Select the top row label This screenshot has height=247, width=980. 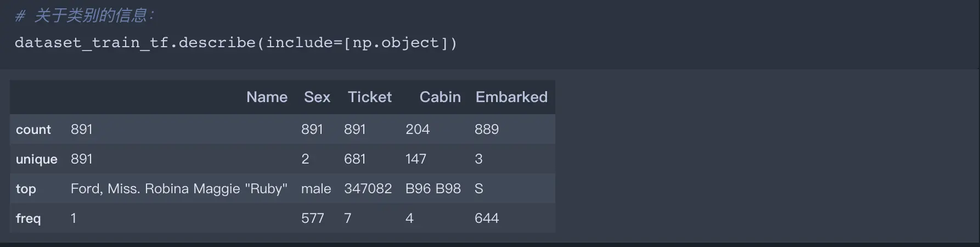pyautogui.click(x=26, y=189)
